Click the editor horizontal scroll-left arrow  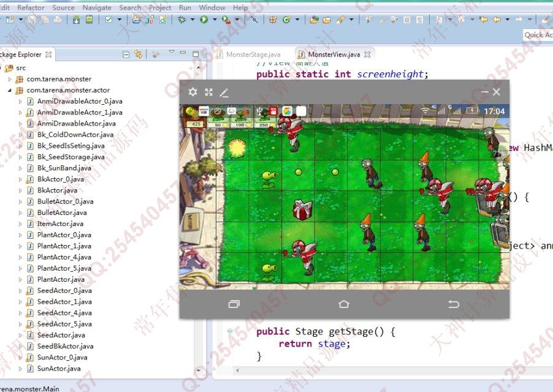237,371
